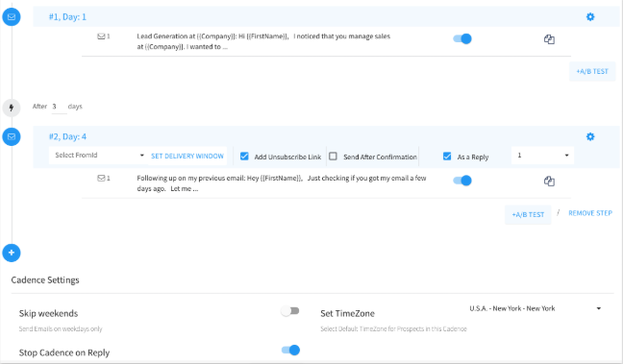Open the Following up on my previous email text
This screenshot has width=623, height=364.
pos(282,183)
